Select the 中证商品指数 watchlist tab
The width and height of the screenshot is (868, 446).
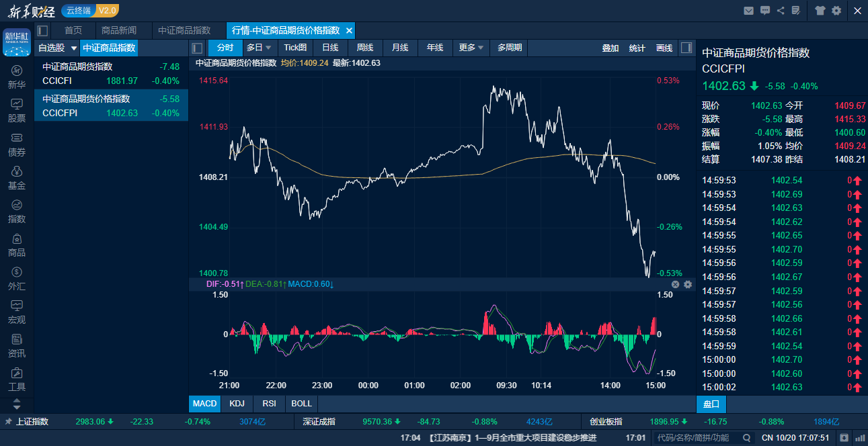click(109, 48)
